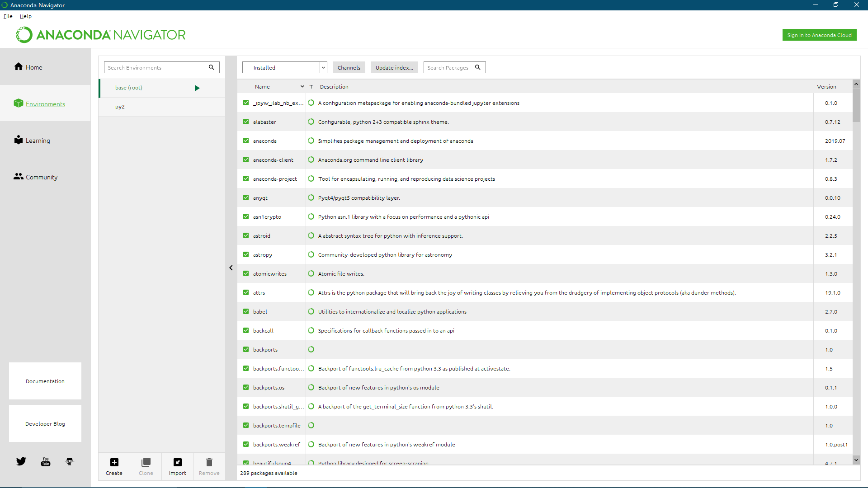Click the package list vertical scrollbar thumb
Screen dimensions: 868x488
856,105
